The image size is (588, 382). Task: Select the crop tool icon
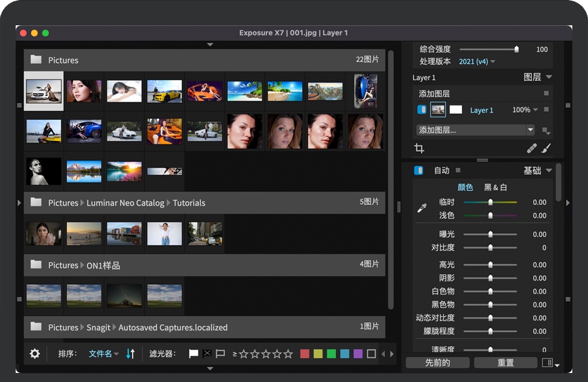pos(419,149)
